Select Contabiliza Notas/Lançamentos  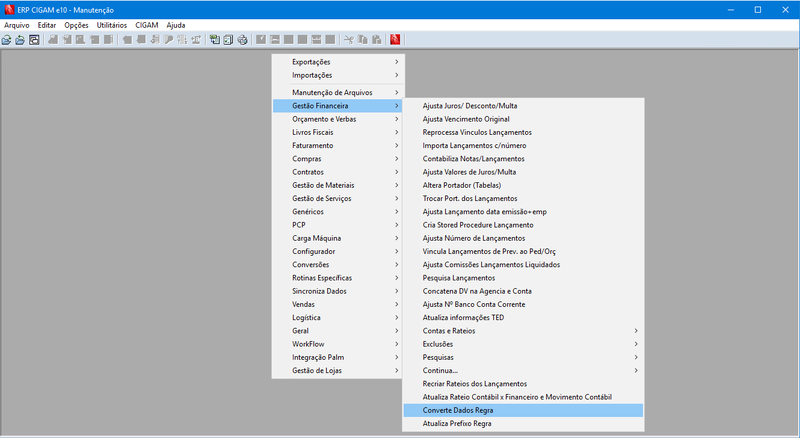(523, 159)
